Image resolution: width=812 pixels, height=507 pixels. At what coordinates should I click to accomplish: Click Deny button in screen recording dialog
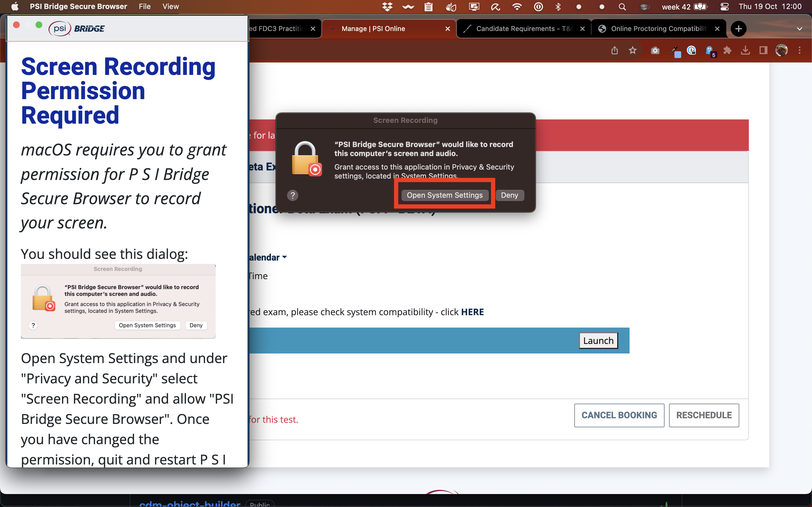(510, 195)
